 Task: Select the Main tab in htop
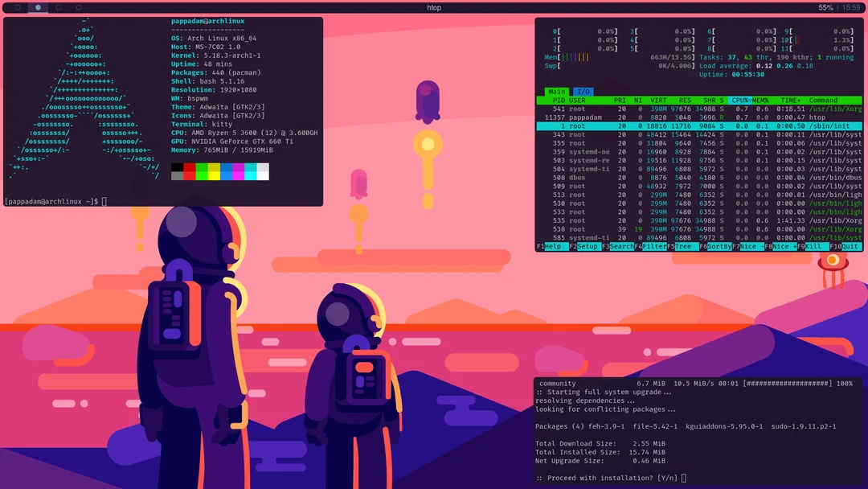pyautogui.click(x=555, y=92)
